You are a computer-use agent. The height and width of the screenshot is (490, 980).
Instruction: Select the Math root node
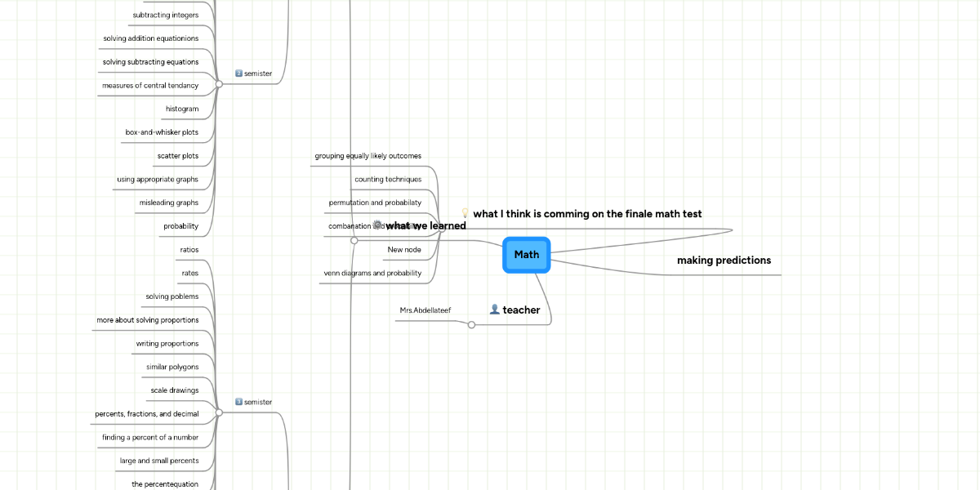click(527, 254)
